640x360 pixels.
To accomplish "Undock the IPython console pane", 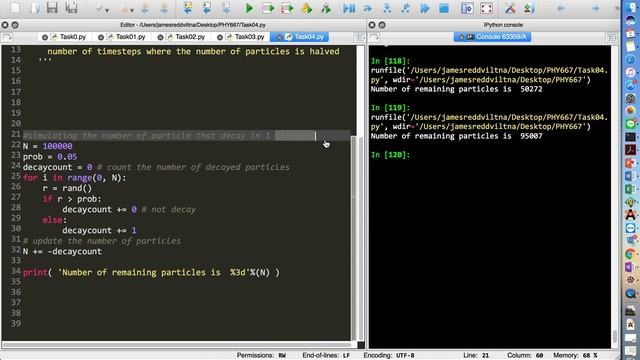I will point(382,25).
